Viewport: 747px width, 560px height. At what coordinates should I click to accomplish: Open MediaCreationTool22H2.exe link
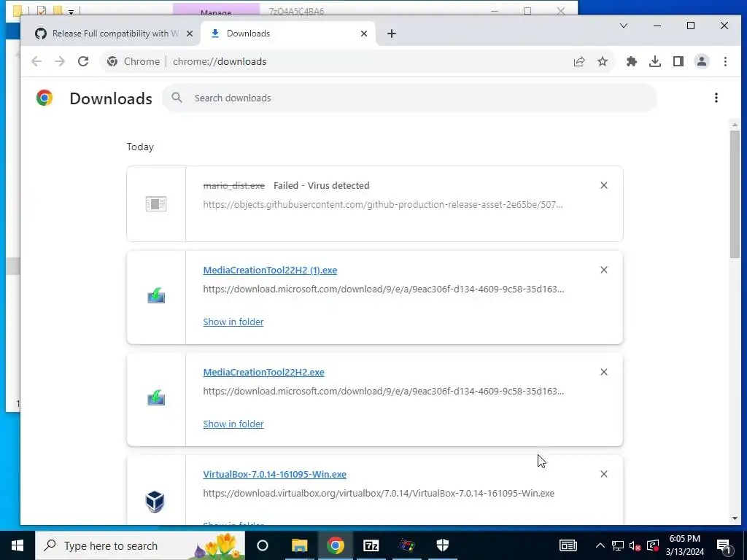coord(263,372)
